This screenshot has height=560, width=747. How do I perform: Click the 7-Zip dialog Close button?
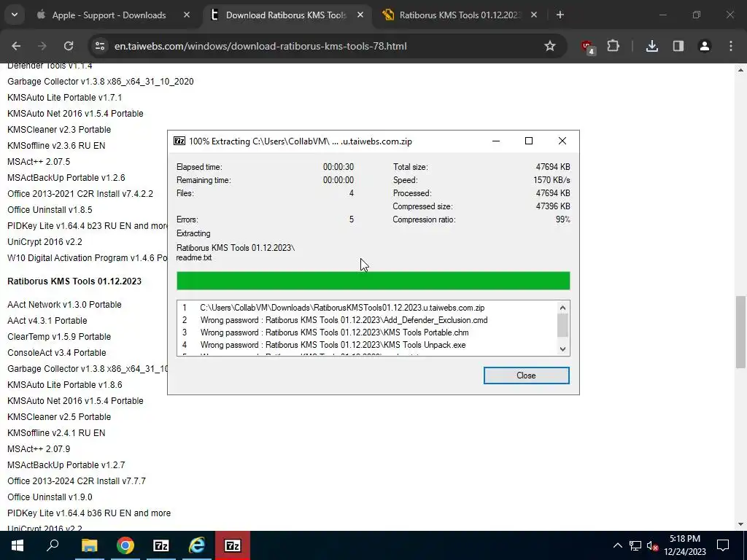coord(527,376)
